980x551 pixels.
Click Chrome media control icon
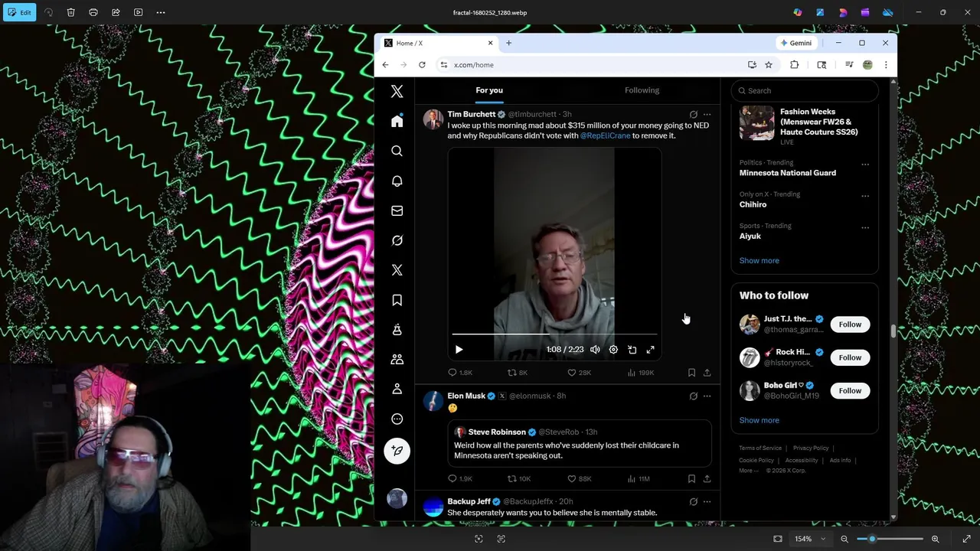tap(849, 65)
